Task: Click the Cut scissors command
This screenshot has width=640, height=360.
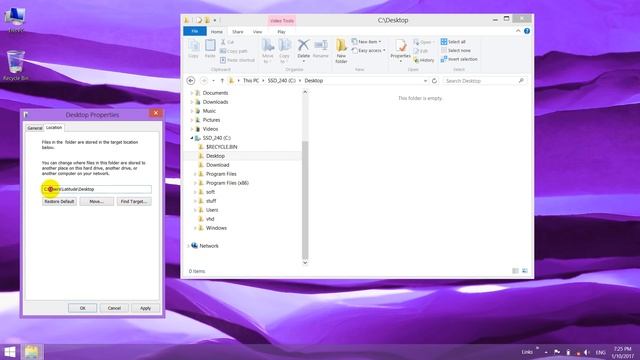Action: pos(227,42)
